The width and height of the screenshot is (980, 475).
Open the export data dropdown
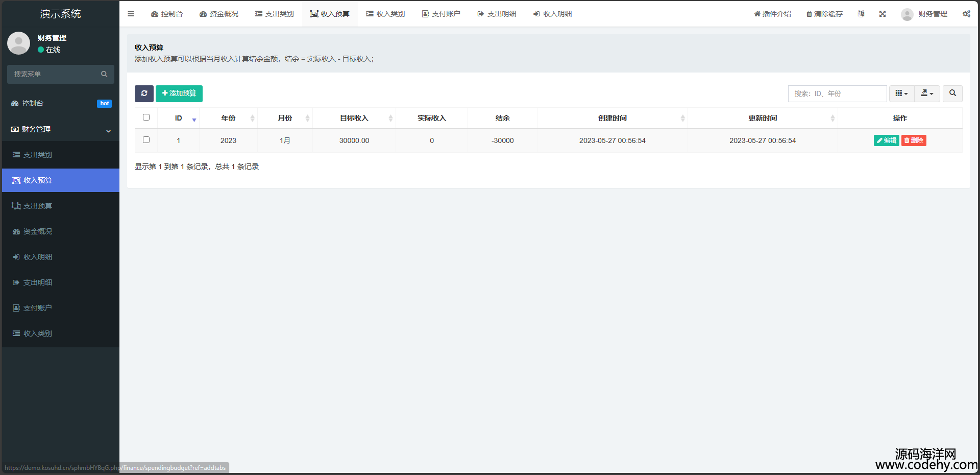(x=927, y=93)
